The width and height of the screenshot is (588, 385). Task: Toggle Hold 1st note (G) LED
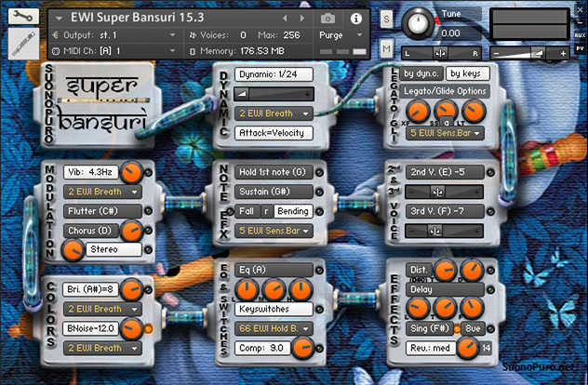coord(319,172)
